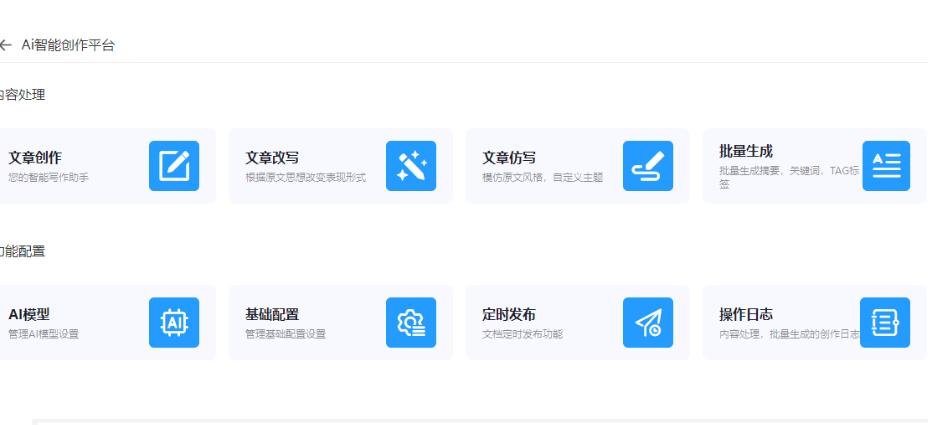928x425 pixels.
Task: Click the description 管理AI模型设置
Action: (43, 334)
